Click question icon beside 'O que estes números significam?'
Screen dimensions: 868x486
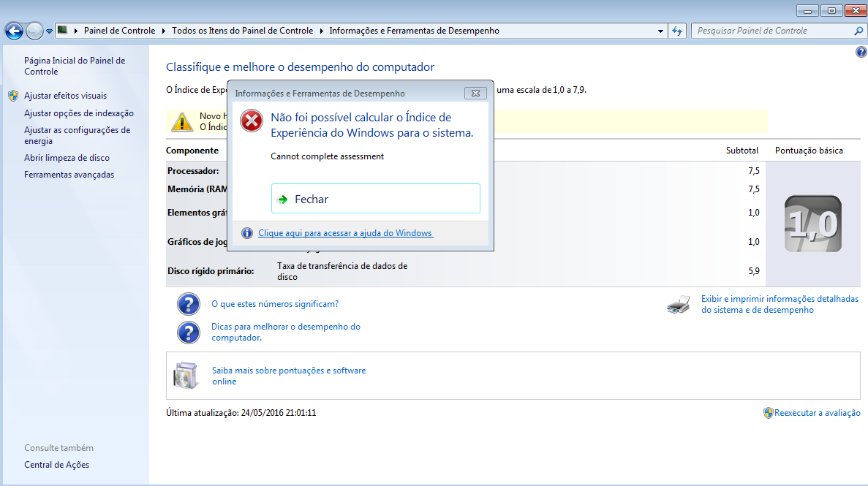coord(188,304)
